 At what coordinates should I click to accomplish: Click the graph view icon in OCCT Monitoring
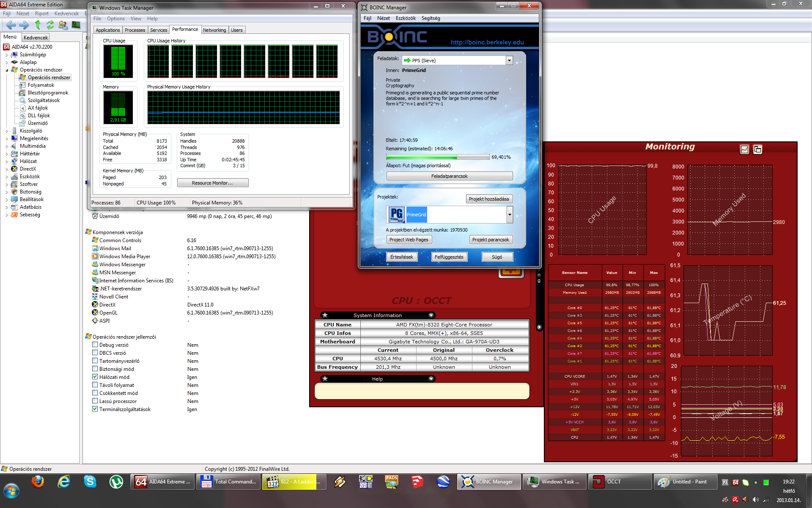point(745,149)
